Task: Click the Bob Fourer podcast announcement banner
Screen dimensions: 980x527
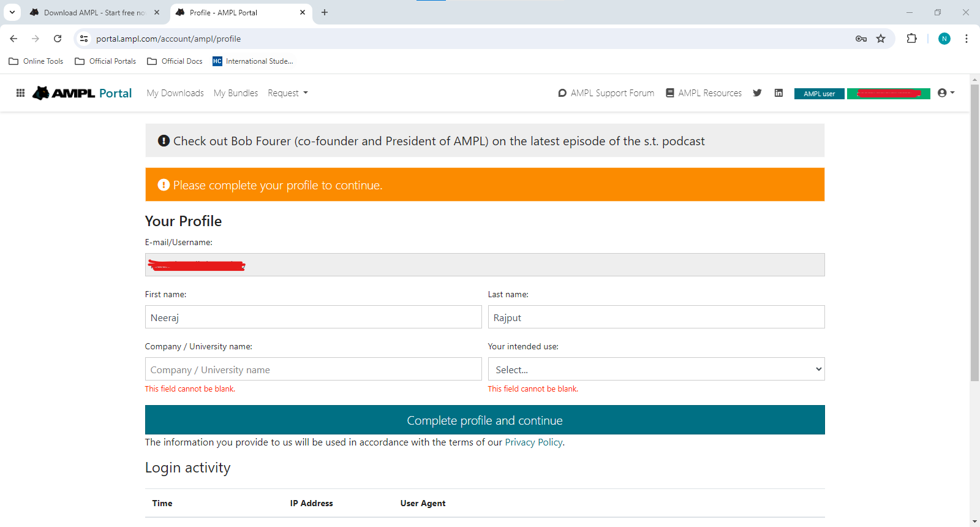Action: point(484,140)
